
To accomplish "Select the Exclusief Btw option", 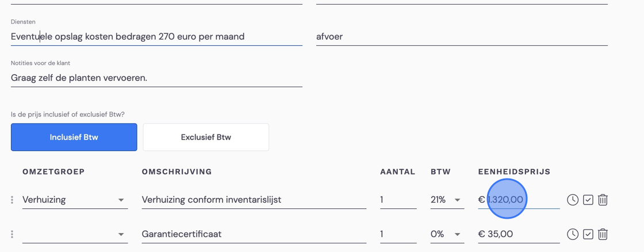I will pyautogui.click(x=206, y=137).
